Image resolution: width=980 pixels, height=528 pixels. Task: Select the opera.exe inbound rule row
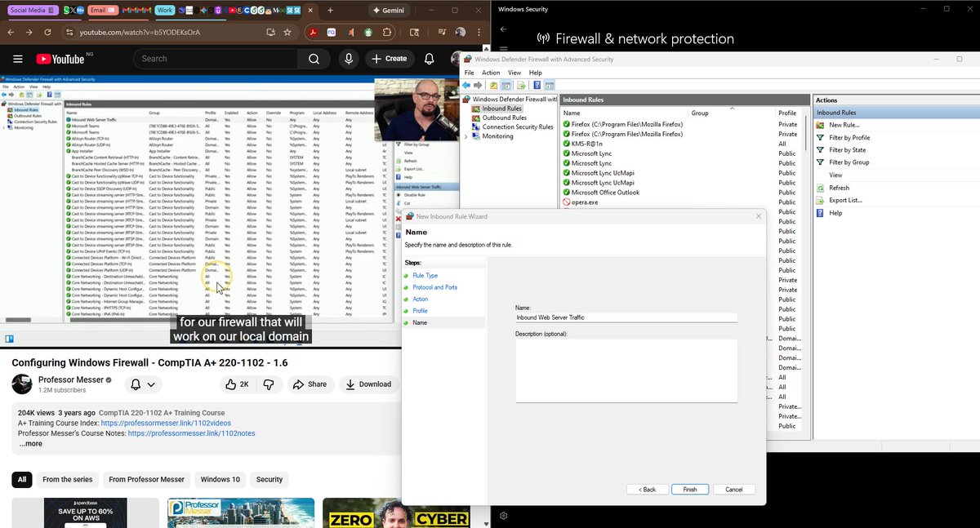point(584,202)
